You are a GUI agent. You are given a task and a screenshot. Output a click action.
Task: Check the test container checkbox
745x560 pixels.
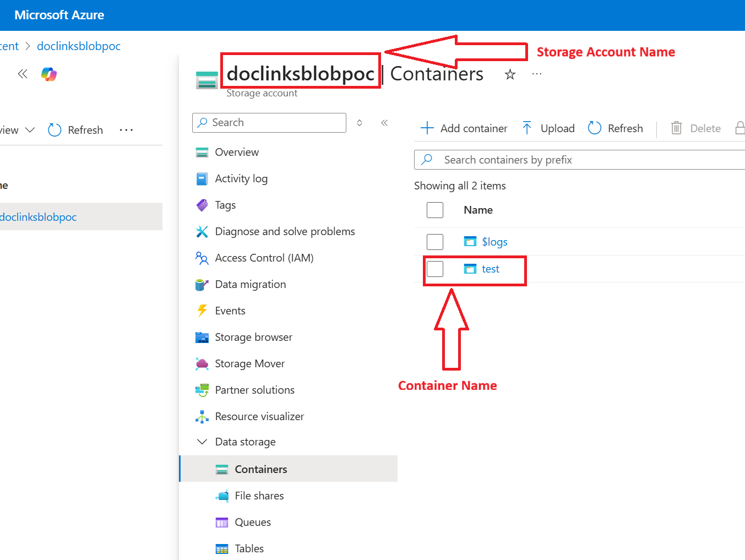[x=435, y=269]
